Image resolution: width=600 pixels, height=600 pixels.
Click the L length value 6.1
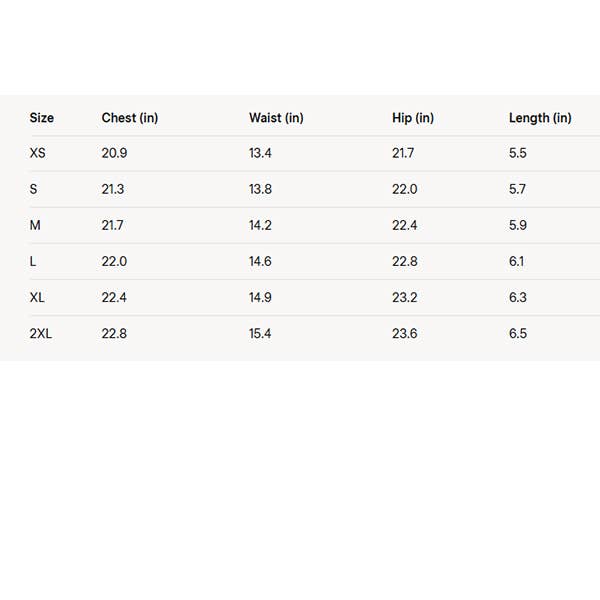pos(517,261)
